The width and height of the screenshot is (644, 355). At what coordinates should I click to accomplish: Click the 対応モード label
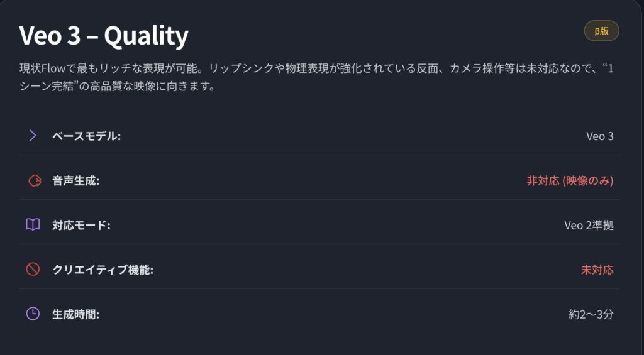[x=81, y=225]
